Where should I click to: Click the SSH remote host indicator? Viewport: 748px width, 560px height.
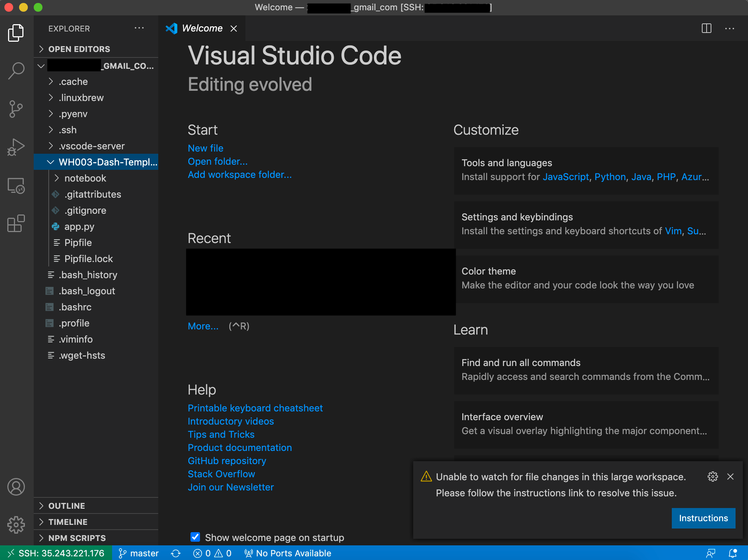56,553
